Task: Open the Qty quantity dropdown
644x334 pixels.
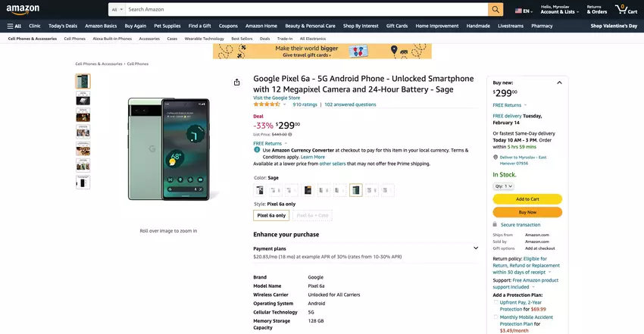Action: (x=504, y=186)
